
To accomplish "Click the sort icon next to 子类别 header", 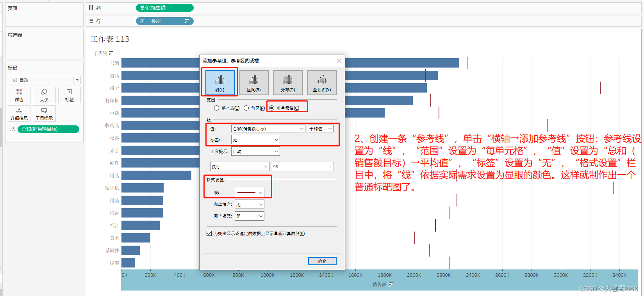I will (111, 53).
